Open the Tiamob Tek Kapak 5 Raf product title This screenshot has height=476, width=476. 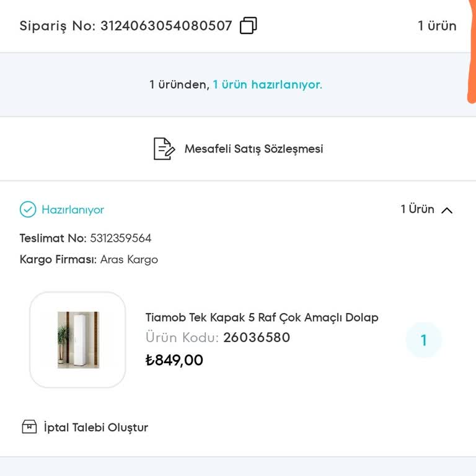click(262, 317)
